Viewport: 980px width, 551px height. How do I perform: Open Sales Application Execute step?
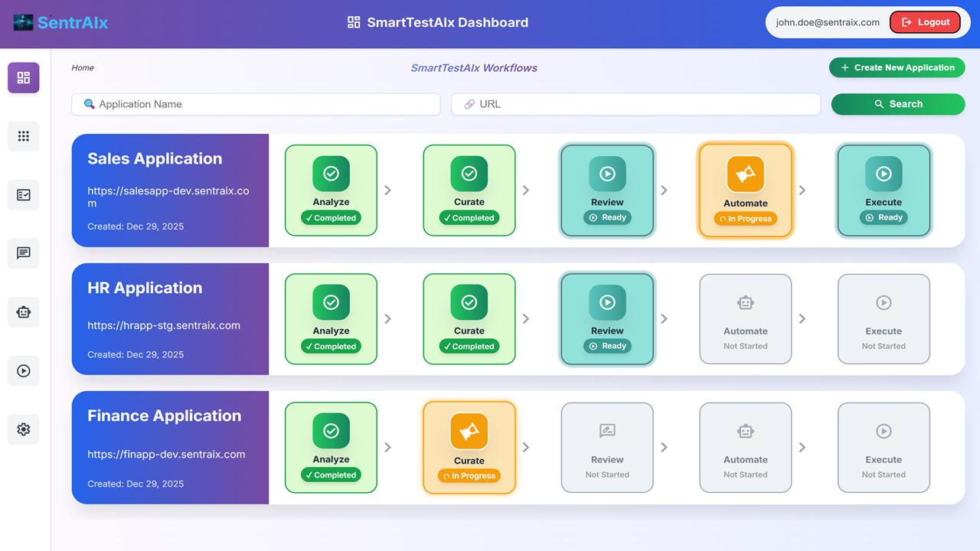tap(884, 191)
